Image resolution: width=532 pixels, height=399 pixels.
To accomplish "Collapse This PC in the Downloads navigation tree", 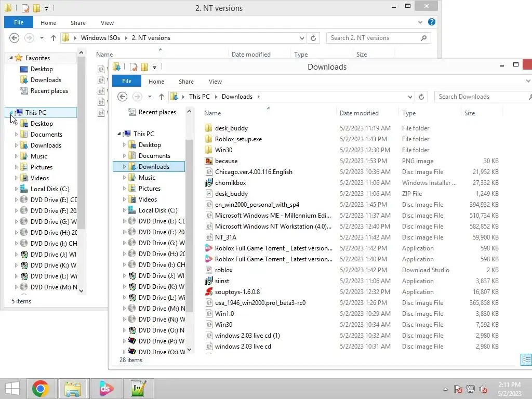I will point(119,134).
